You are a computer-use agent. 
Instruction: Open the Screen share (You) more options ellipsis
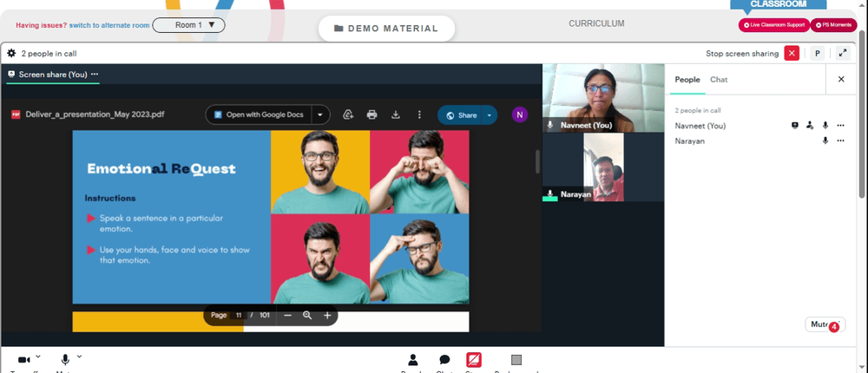pyautogui.click(x=95, y=74)
